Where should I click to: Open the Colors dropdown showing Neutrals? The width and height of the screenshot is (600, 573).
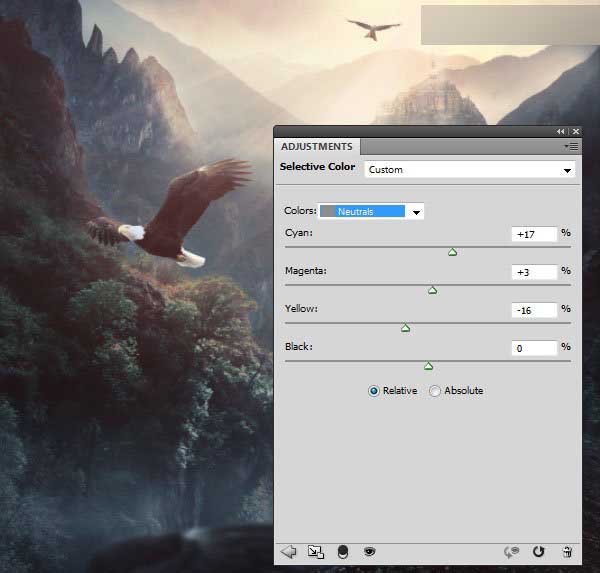pos(372,211)
